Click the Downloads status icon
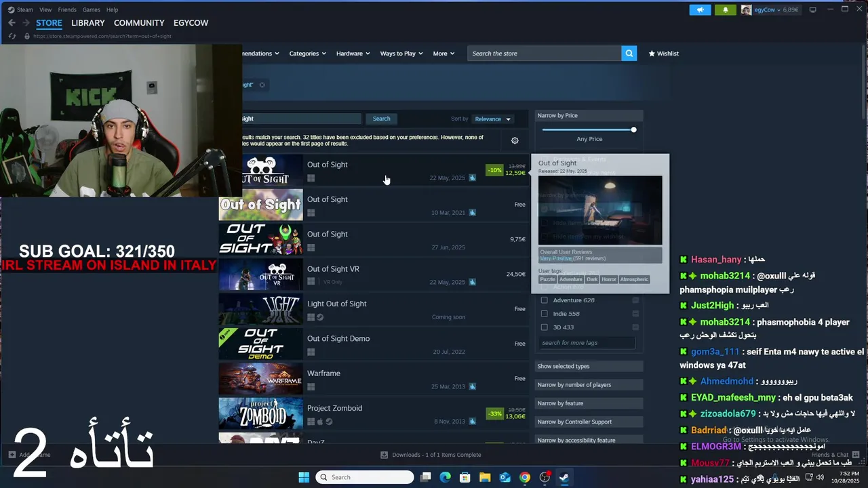 (x=384, y=455)
